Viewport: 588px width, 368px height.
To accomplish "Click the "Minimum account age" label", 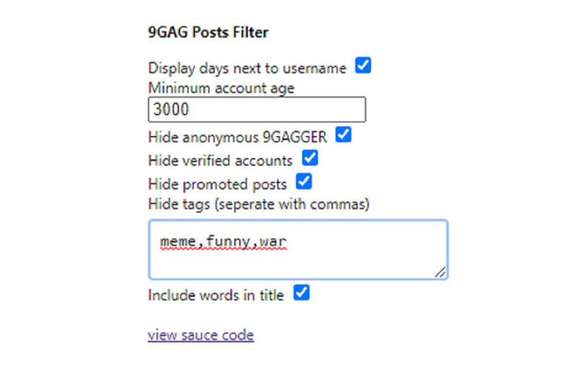I will pyautogui.click(x=221, y=88).
